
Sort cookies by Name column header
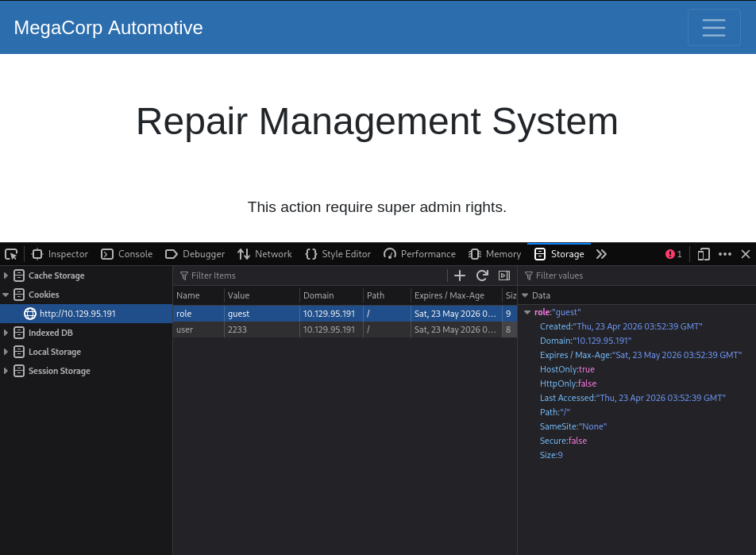199,295
